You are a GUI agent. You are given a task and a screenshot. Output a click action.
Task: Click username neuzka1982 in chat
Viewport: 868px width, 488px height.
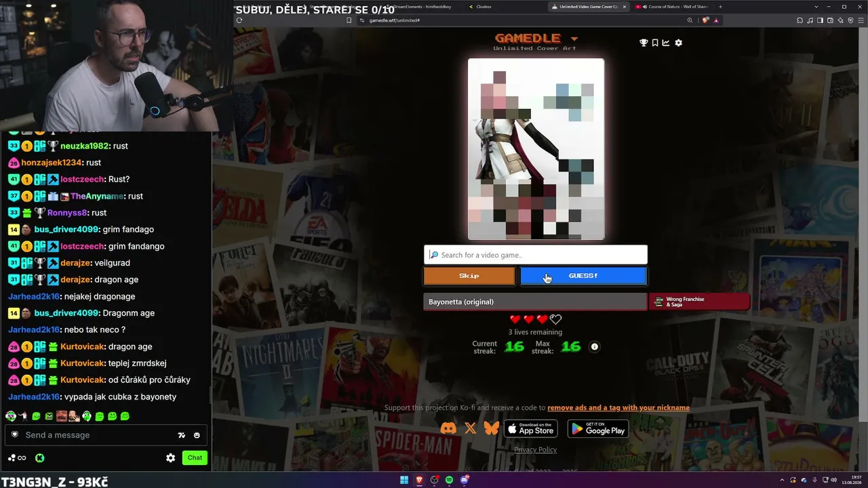click(85, 146)
